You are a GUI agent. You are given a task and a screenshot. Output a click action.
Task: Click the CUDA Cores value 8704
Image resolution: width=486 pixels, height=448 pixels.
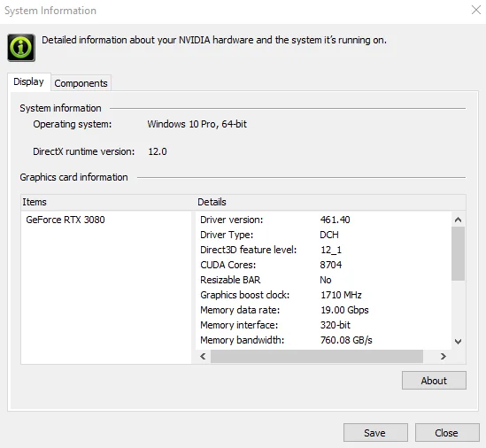[331, 265]
